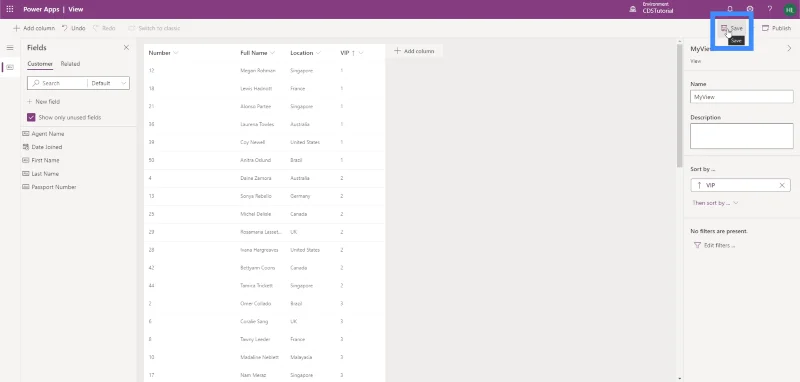Viewport: 800px width, 382px height.
Task: Open the help question mark icon
Action: [x=770, y=9]
